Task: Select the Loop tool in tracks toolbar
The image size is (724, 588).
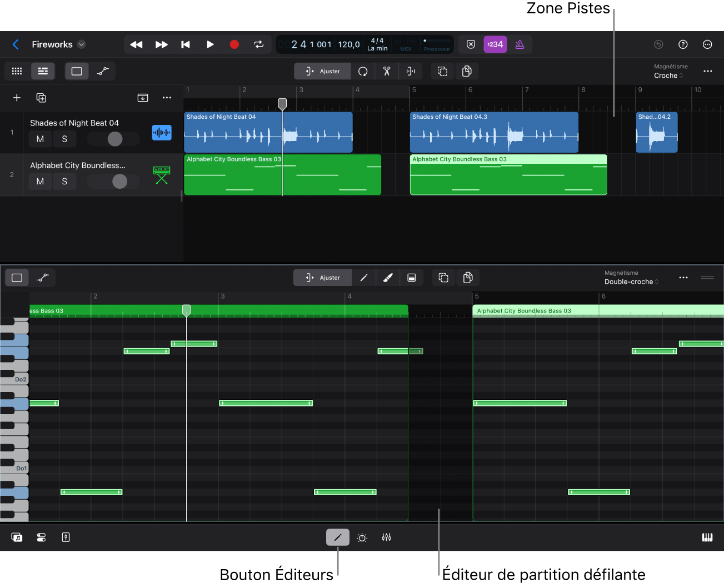Action: pos(363,71)
